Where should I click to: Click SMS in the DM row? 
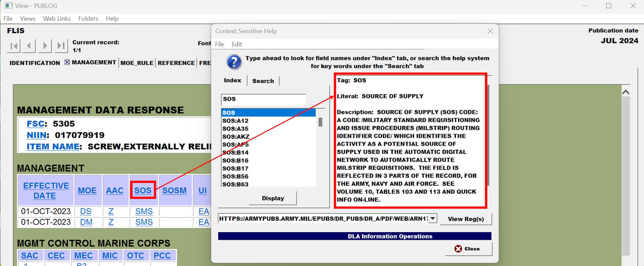[x=144, y=222]
